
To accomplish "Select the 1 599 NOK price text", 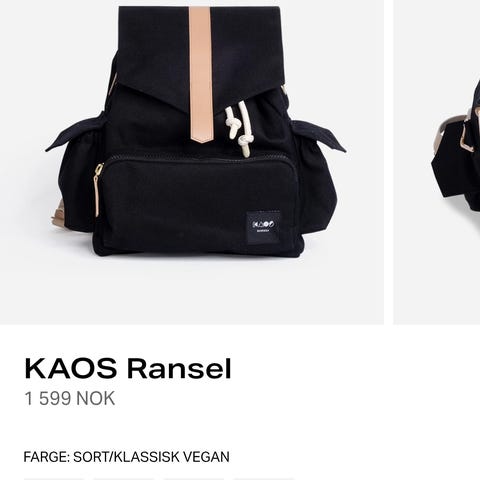I will (x=70, y=398).
